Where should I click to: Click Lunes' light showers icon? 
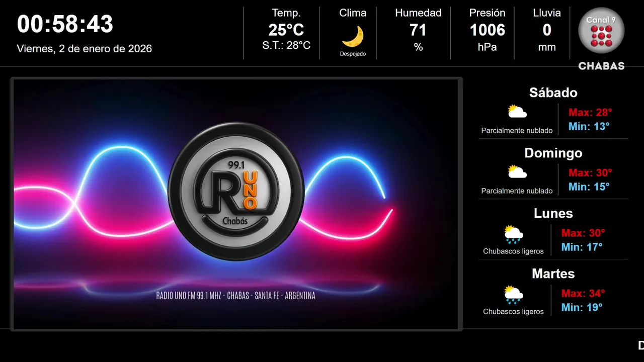click(513, 234)
